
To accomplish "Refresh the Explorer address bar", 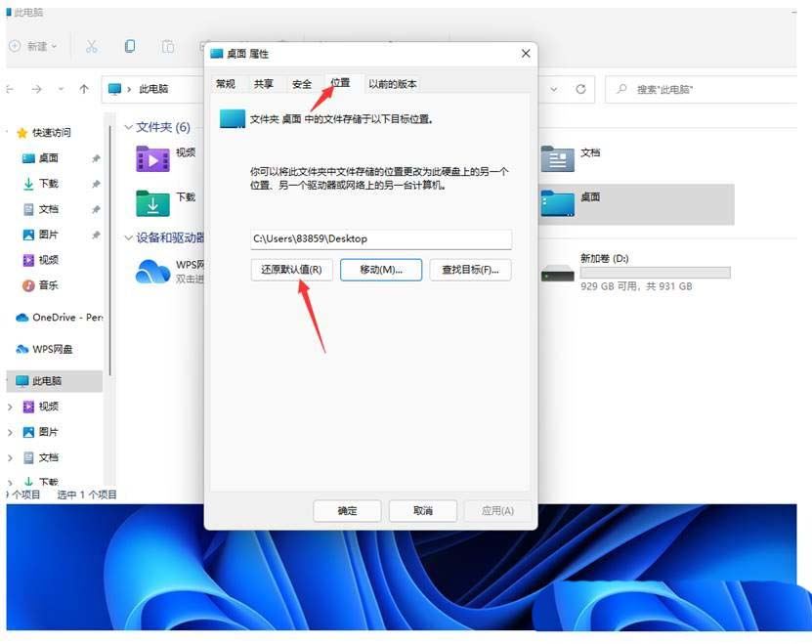I will coord(580,89).
